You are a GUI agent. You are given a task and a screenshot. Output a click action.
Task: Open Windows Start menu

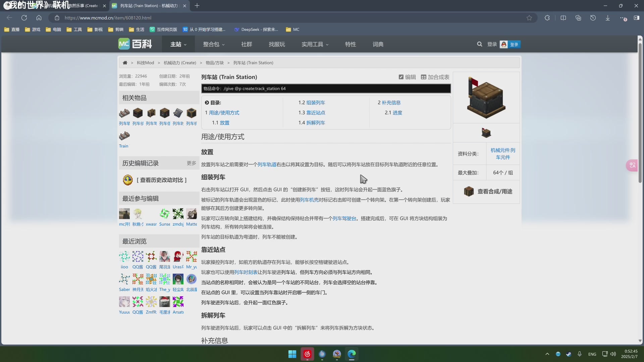[x=292, y=354]
